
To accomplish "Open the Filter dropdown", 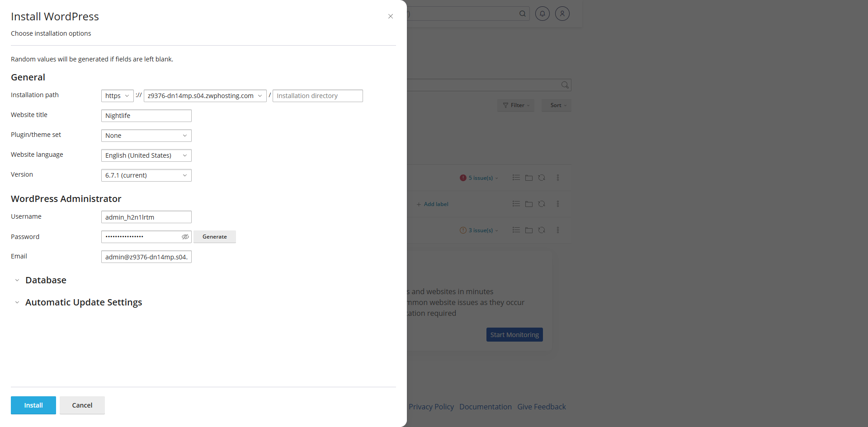I will pyautogui.click(x=516, y=105).
